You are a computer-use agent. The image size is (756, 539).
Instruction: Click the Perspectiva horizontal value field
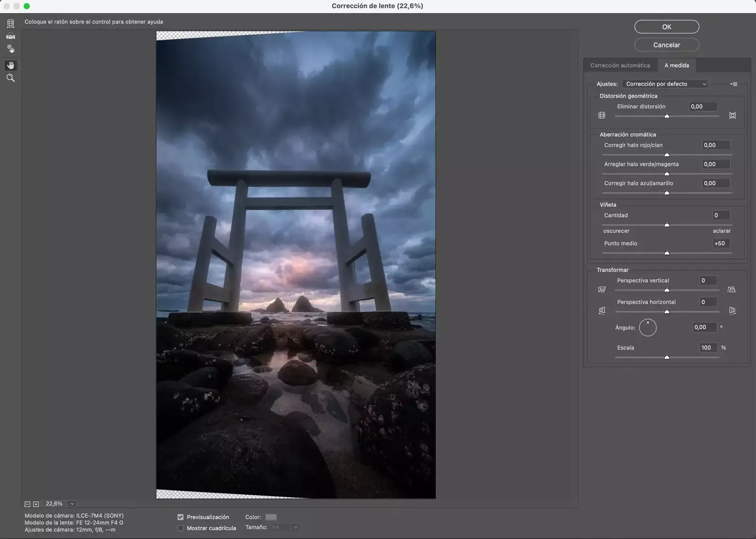708,302
